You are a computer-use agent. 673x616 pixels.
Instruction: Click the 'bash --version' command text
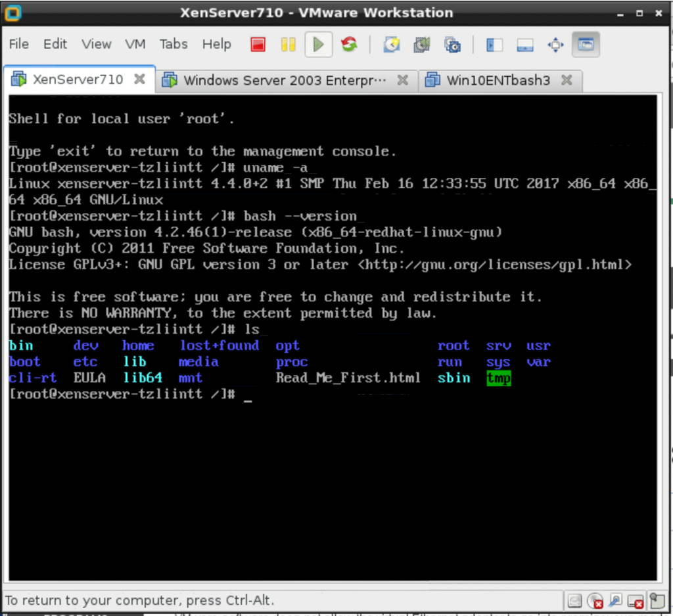point(300,216)
